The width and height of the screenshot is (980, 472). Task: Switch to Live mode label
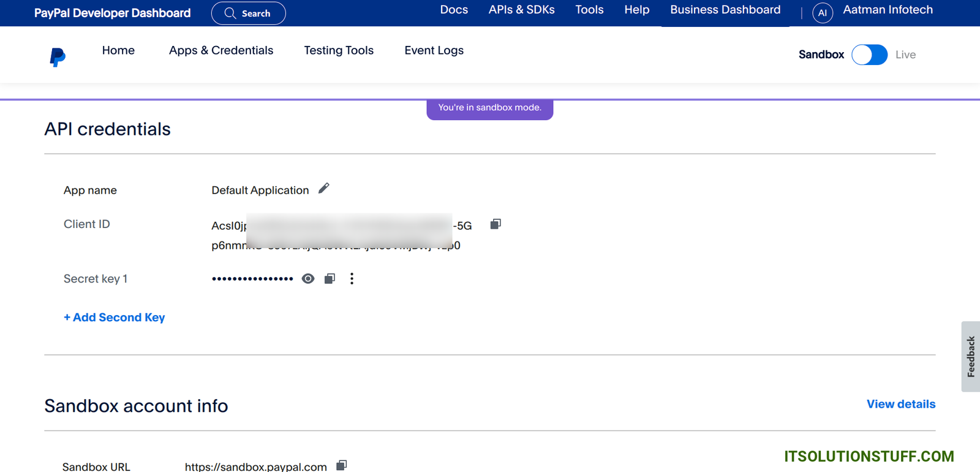[905, 55]
